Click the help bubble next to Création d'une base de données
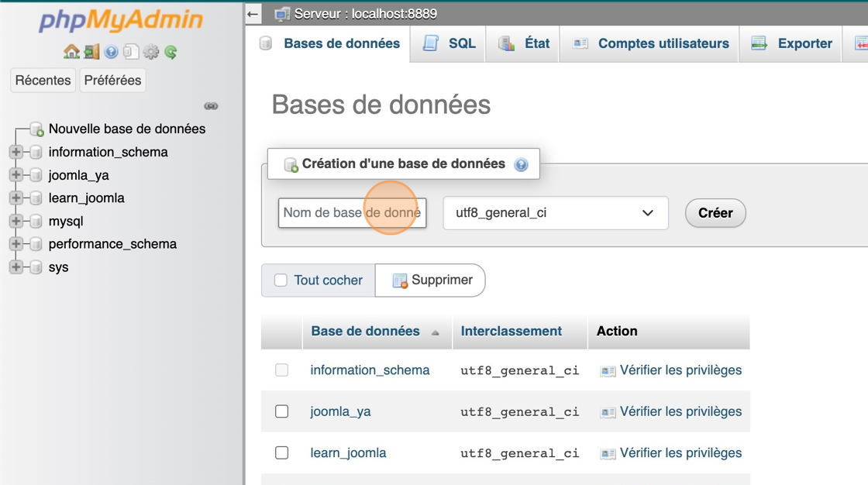Image resolution: width=868 pixels, height=485 pixels. point(520,163)
